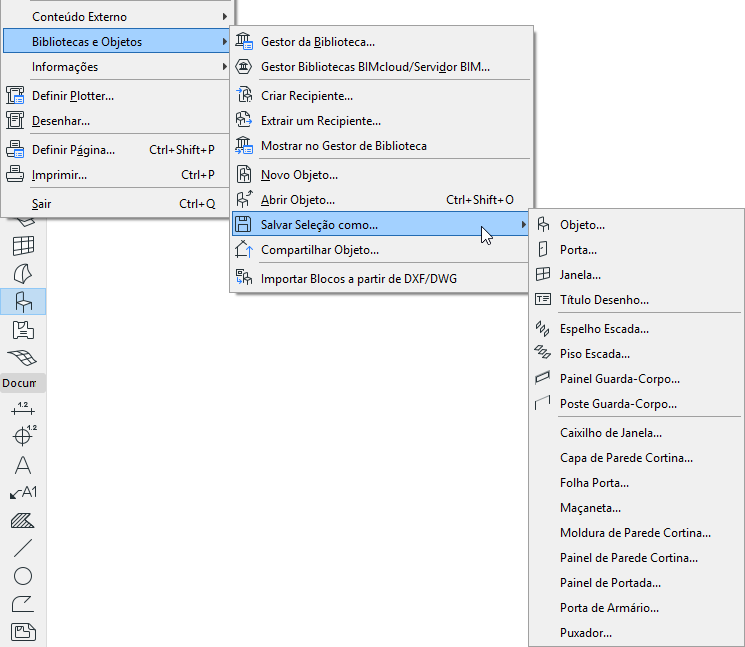Select the Object (chair) tool in toolbox
This screenshot has width=745, height=647.
(23, 302)
